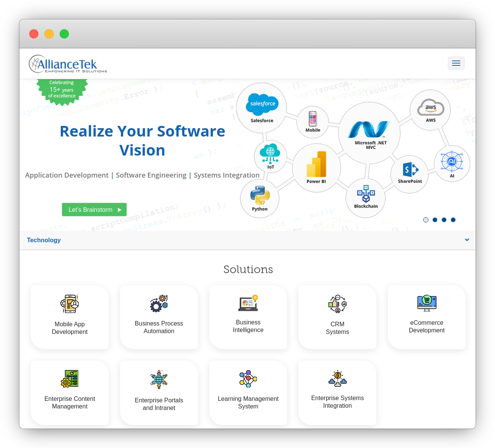The width and height of the screenshot is (495, 448).
Task: Click the Realize Your Software Vision headline
Action: pos(142,141)
